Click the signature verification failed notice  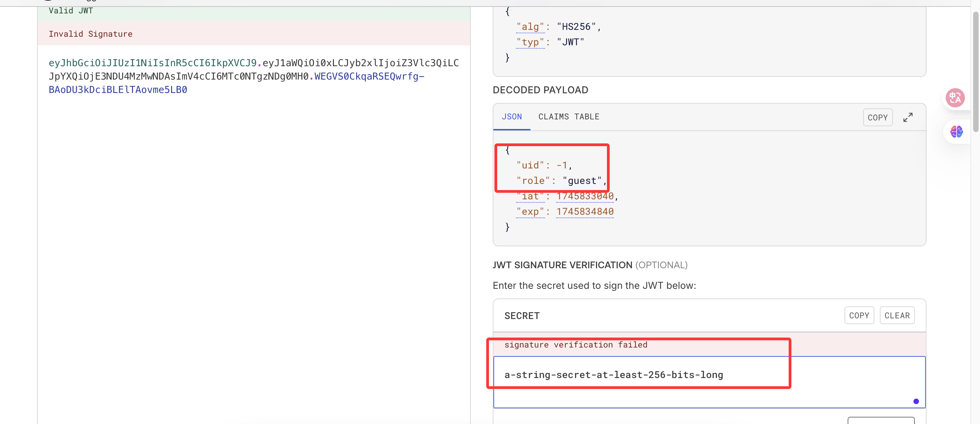point(576,344)
